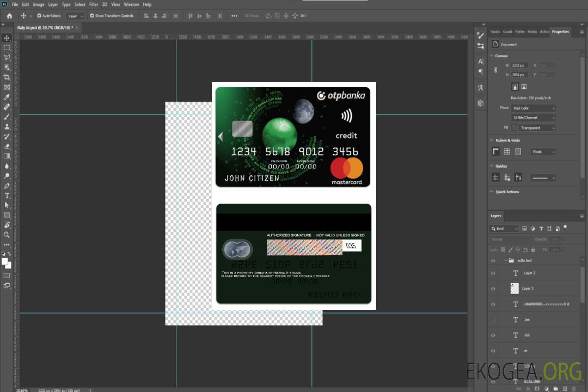This screenshot has height=392, width=588.
Task: Click the Home icon in options bar
Action: click(x=9, y=16)
